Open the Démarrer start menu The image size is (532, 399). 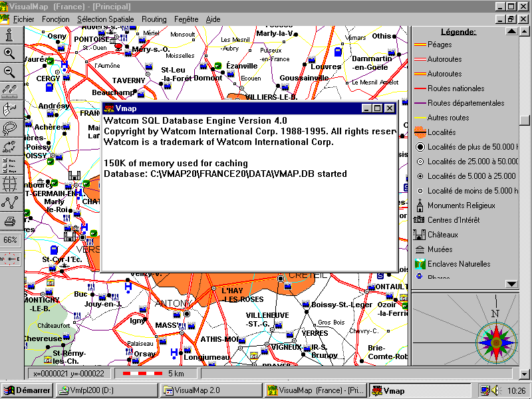pyautogui.click(x=27, y=390)
